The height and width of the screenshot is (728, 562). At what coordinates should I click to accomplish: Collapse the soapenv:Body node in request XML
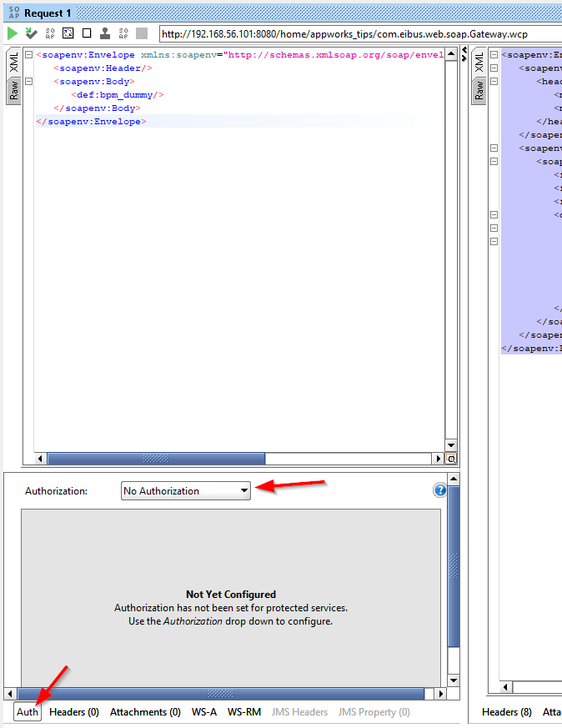tap(29, 82)
